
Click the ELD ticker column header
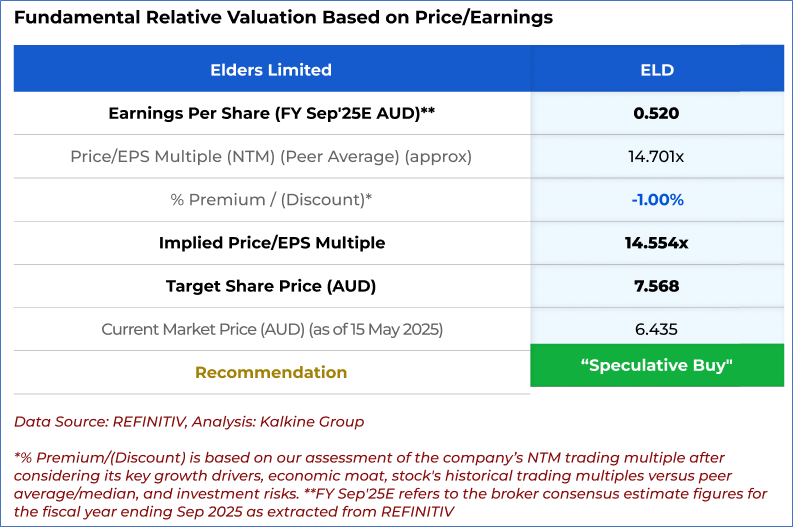657,70
